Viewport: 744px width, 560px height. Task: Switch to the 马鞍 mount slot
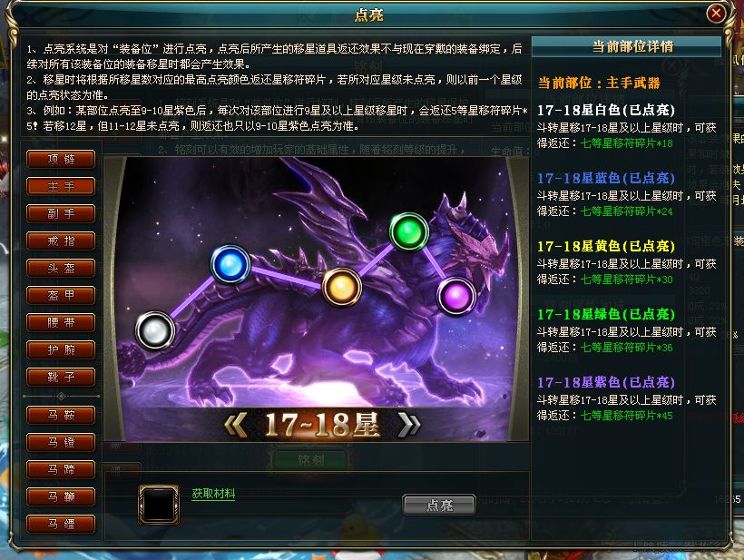61,416
